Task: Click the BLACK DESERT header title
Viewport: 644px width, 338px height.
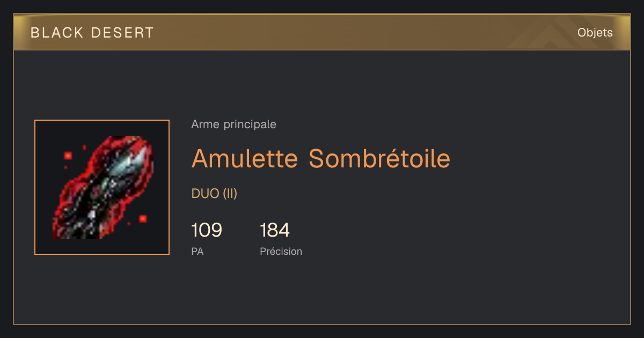Action: tap(92, 33)
